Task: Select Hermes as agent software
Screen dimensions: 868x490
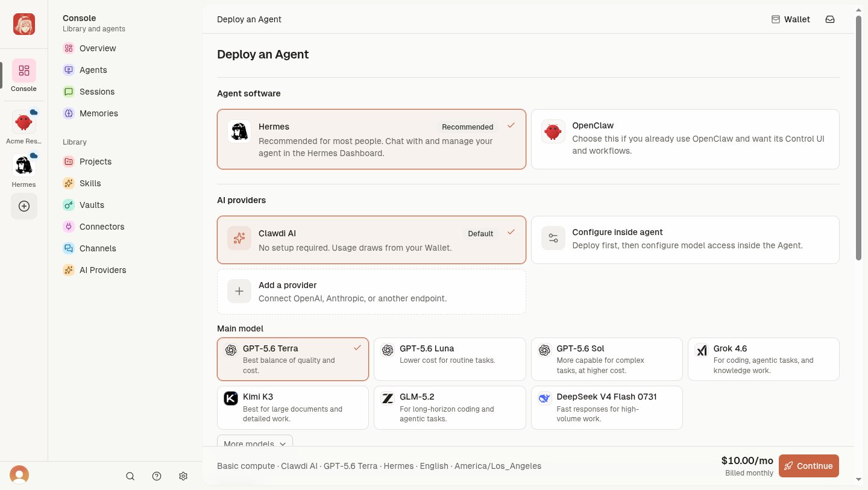Action: tap(371, 139)
